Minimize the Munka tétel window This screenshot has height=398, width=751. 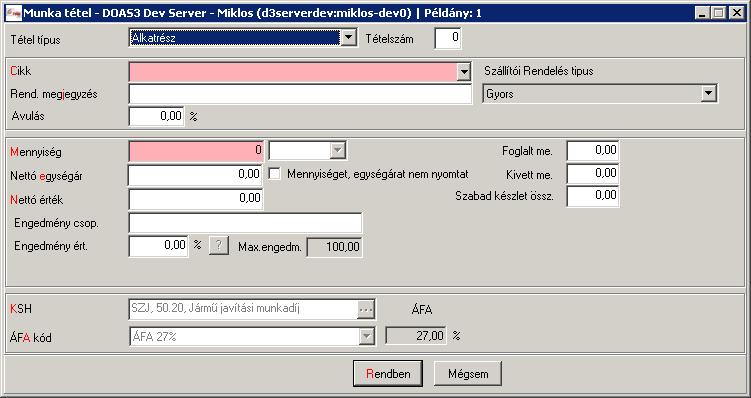[703, 13]
